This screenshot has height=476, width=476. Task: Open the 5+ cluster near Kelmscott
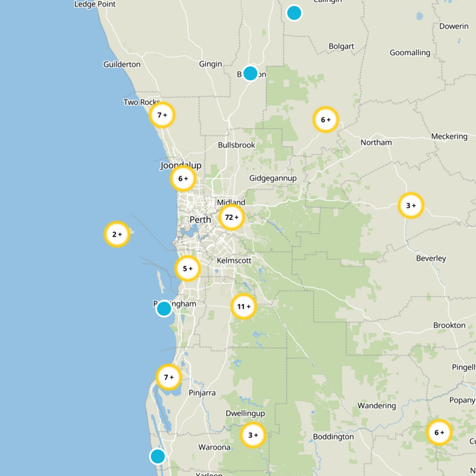[186, 268]
